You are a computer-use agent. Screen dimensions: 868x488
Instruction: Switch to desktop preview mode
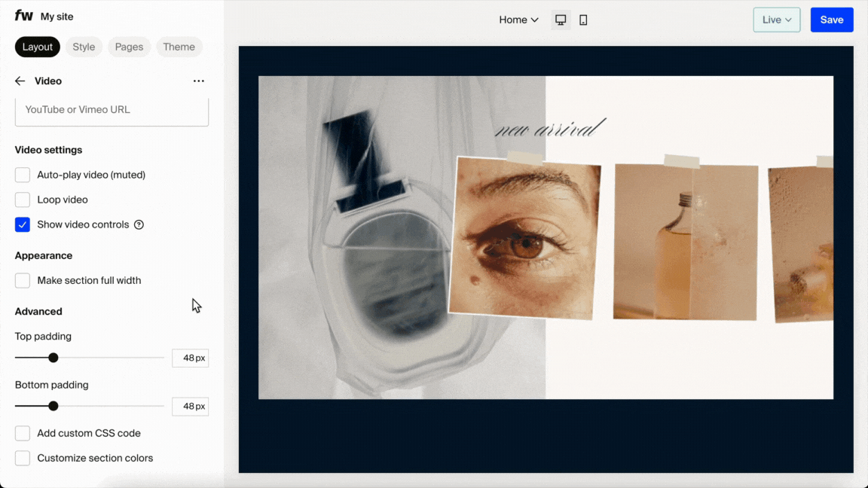[560, 20]
